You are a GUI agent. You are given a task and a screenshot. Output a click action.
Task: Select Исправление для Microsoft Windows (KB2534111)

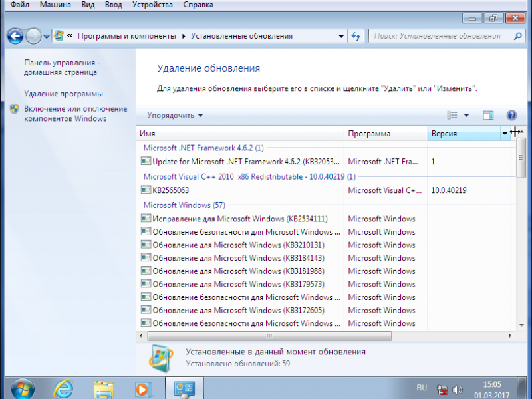click(x=326, y=219)
